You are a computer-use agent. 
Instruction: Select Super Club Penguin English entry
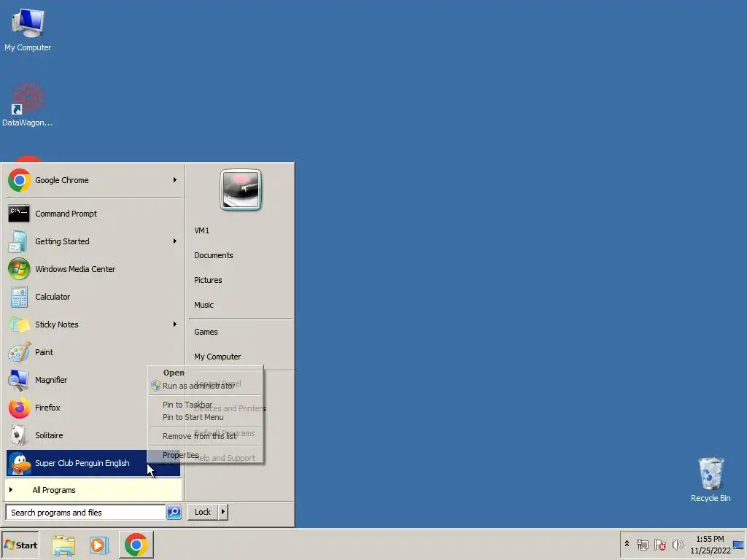point(93,463)
